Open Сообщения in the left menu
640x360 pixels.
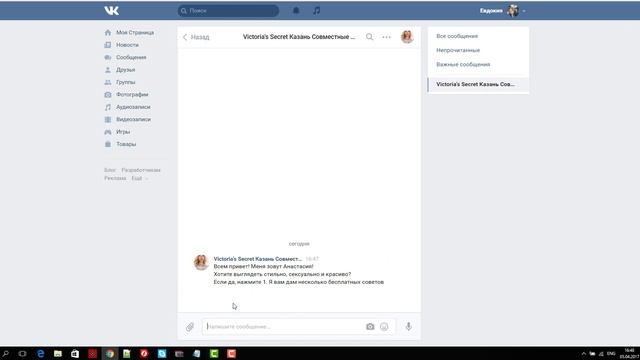coord(131,57)
